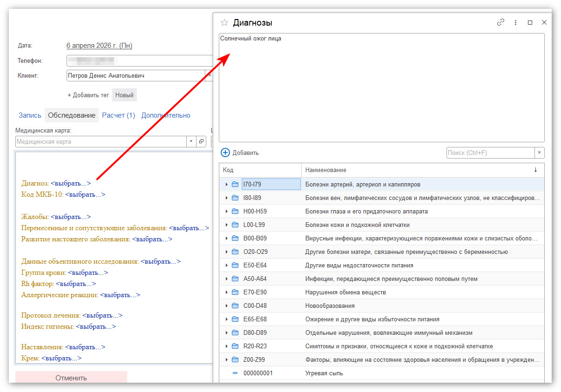561x392 pixels.
Task: Expand the C00-D48 Новообразования group
Action: point(227,306)
